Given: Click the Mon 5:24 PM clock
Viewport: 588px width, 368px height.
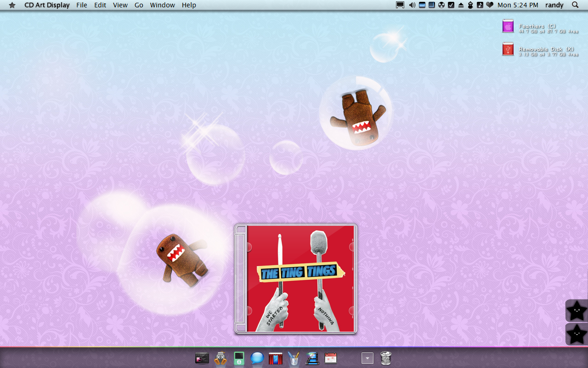Looking at the screenshot, I should click(518, 5).
